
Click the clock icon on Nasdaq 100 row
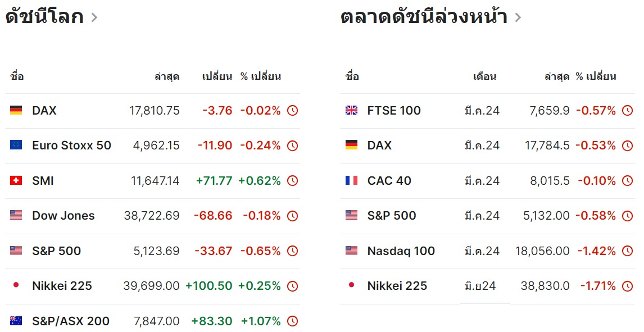point(628,251)
